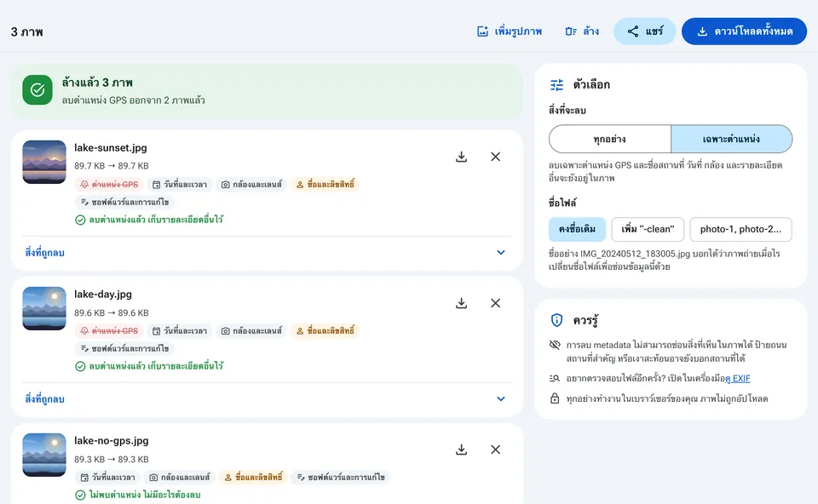Click ซอฟต์แวร์และการแก้ไข tag on lake-sunset.jpg
The height and width of the screenshot is (504, 818).
click(124, 203)
